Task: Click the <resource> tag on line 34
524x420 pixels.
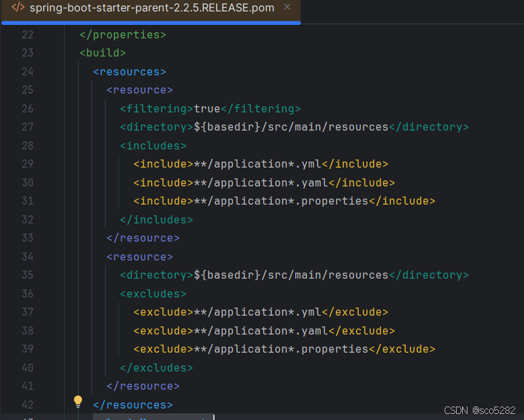Action: tap(139, 257)
